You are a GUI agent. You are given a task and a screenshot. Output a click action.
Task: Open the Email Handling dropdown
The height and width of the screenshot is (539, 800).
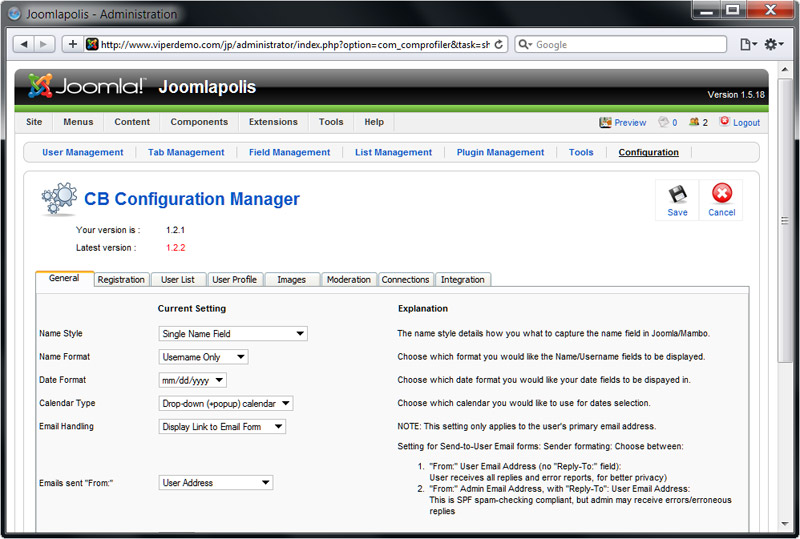pyautogui.click(x=222, y=427)
